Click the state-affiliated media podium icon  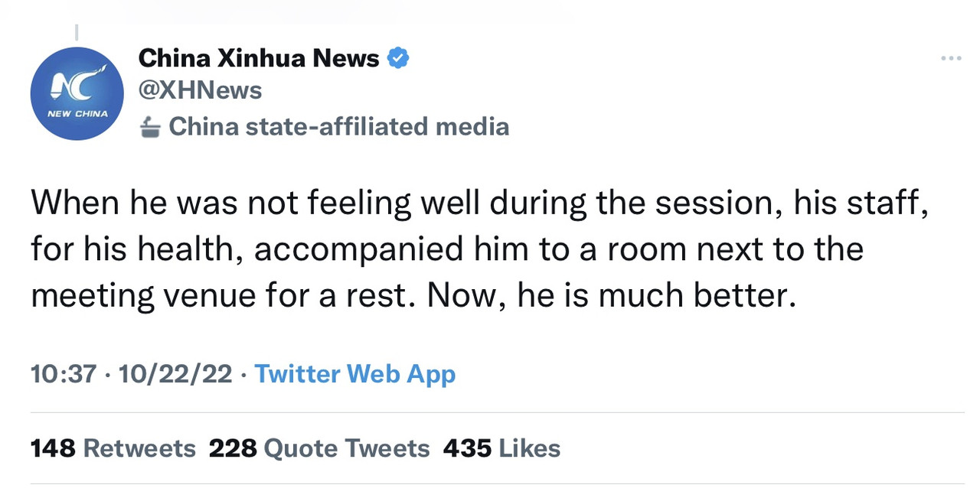point(151,128)
